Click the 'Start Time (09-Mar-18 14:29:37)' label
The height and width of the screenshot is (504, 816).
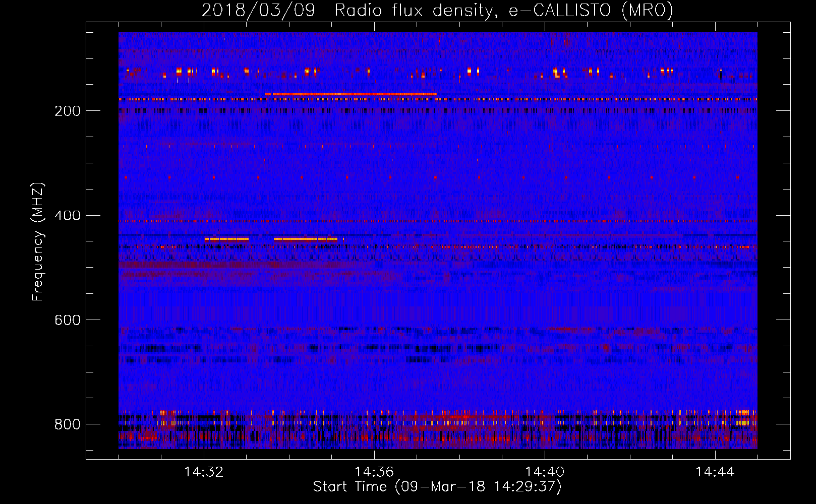[x=437, y=487]
